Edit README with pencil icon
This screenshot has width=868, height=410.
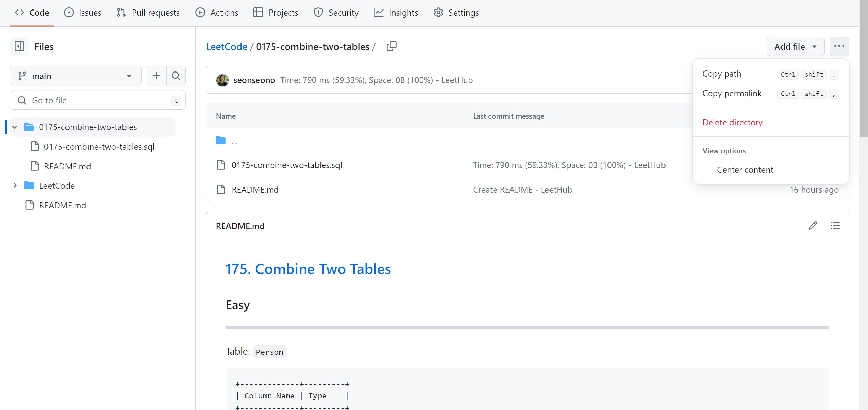click(x=813, y=226)
